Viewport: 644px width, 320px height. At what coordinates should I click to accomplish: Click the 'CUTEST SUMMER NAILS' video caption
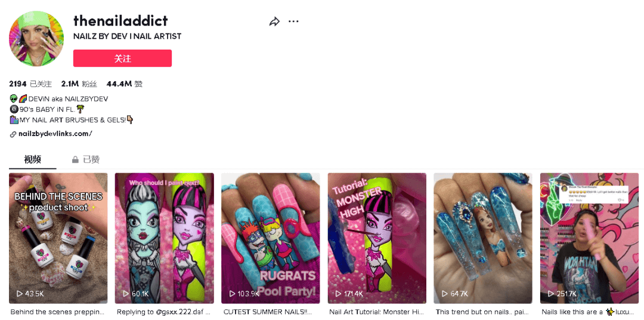tap(268, 312)
